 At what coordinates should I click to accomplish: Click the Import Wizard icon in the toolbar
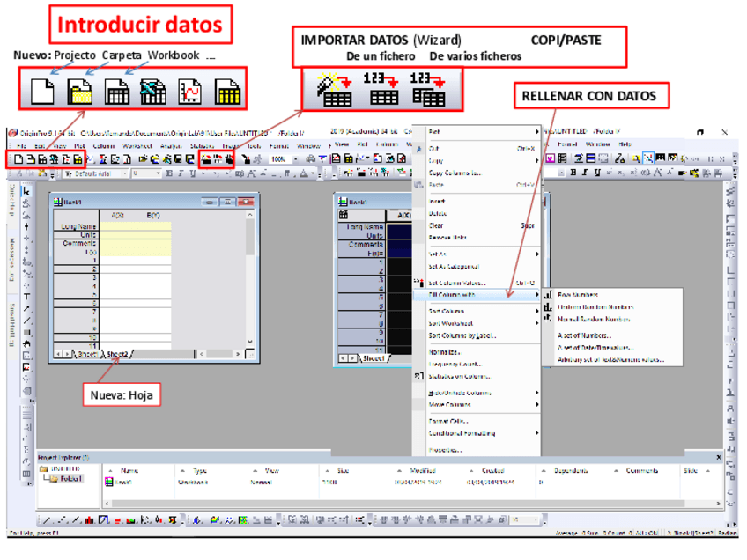pyautogui.click(x=206, y=158)
